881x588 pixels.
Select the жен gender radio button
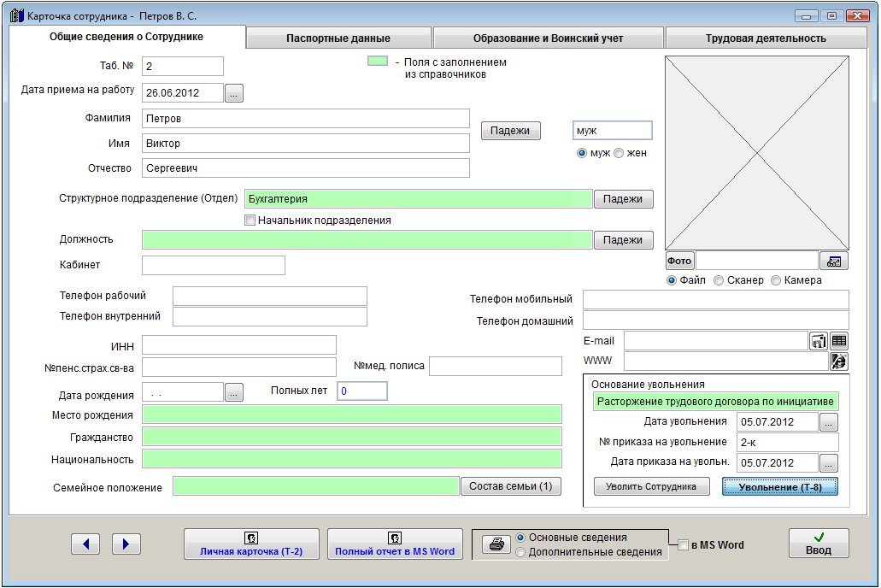620,153
